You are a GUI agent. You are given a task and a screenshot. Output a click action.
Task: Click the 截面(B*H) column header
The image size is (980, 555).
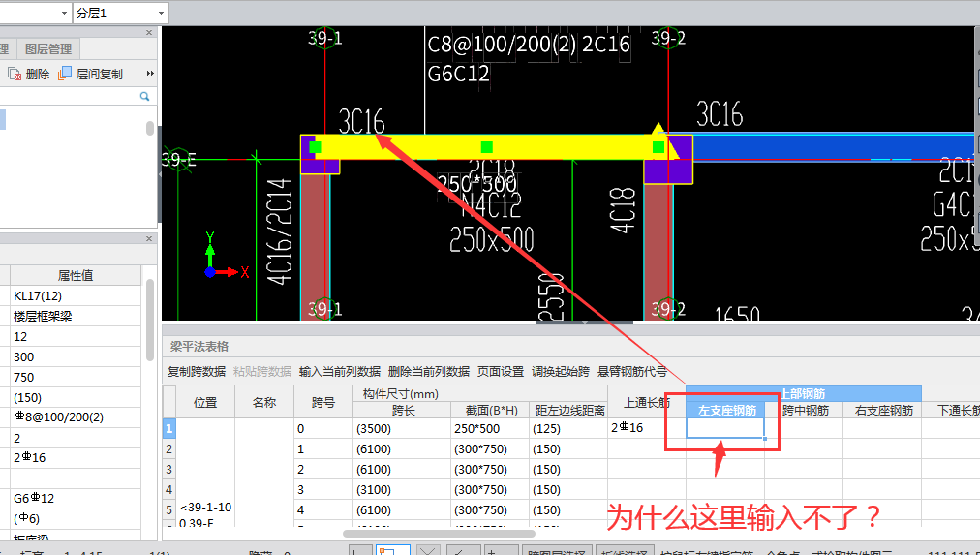[x=491, y=410]
